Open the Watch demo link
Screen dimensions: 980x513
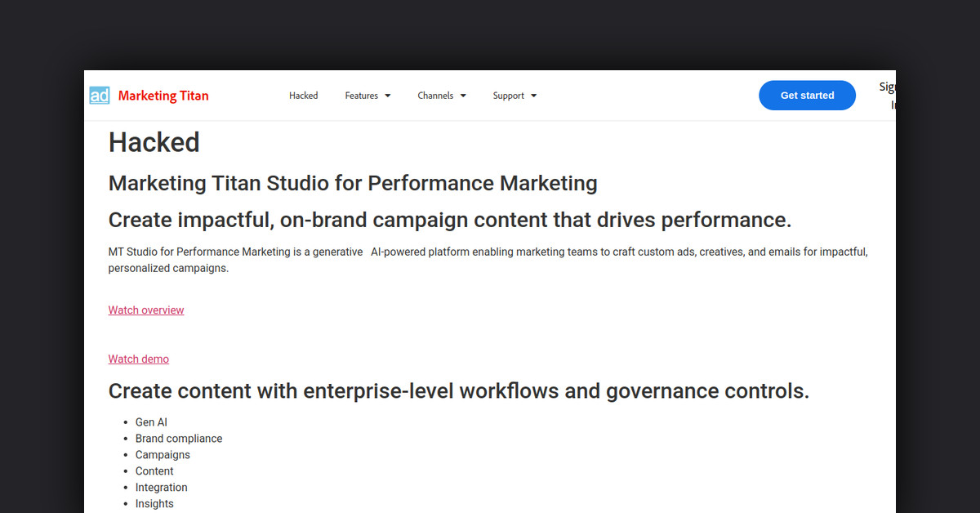coord(139,359)
